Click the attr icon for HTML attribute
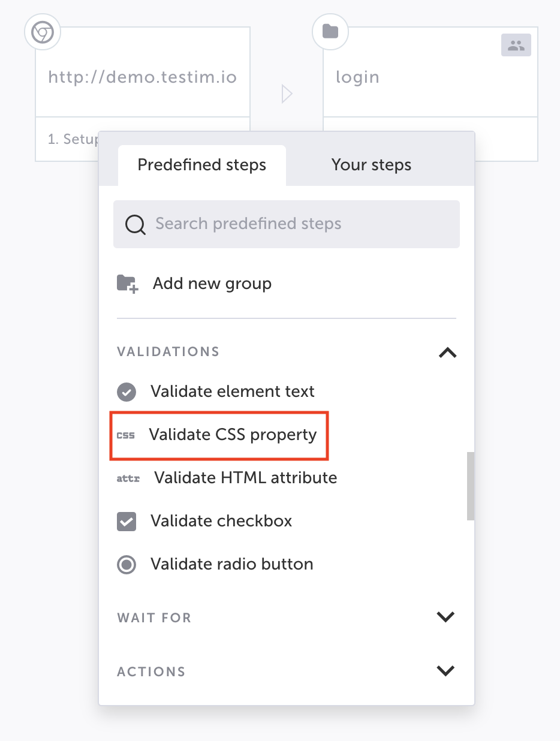 (128, 478)
